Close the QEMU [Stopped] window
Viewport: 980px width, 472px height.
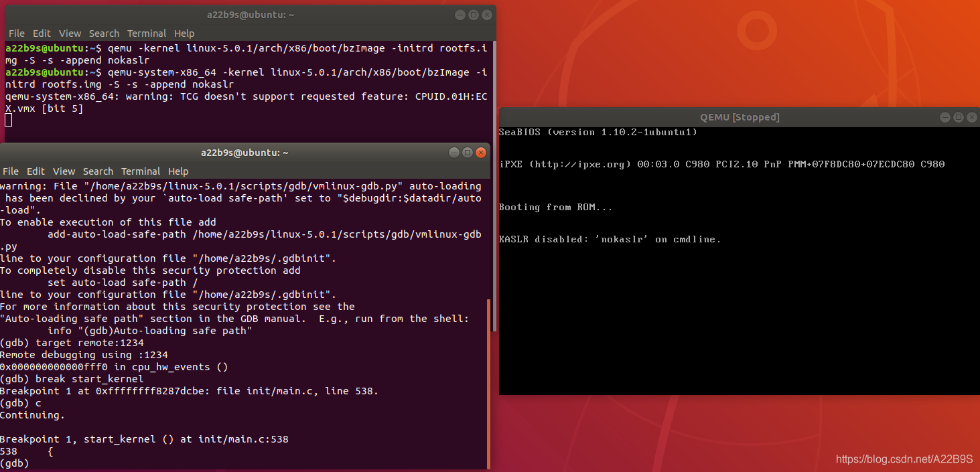pyautogui.click(x=972, y=117)
